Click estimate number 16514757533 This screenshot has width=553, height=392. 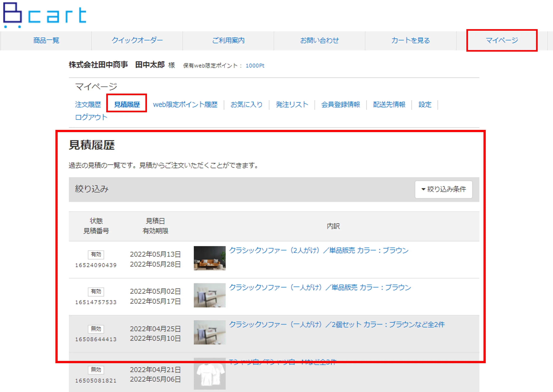point(96,303)
